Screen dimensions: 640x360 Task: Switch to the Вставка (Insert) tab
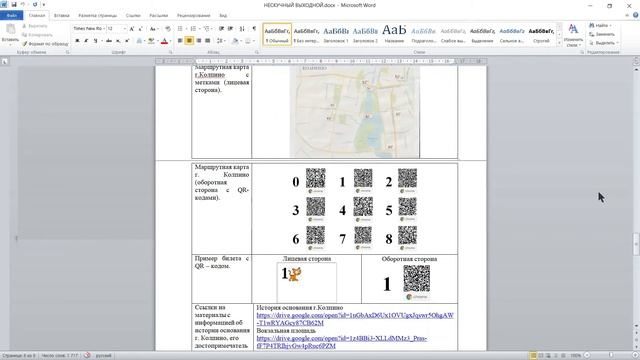point(62,16)
